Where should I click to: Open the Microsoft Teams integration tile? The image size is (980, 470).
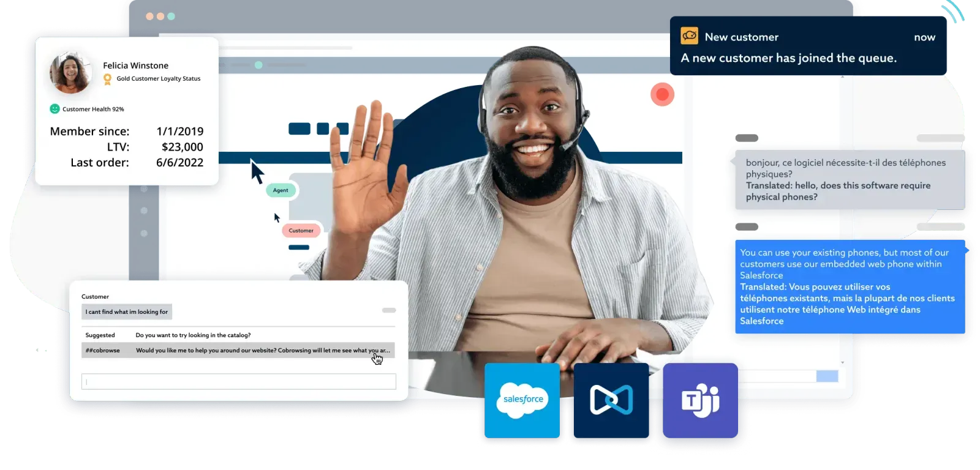point(700,400)
